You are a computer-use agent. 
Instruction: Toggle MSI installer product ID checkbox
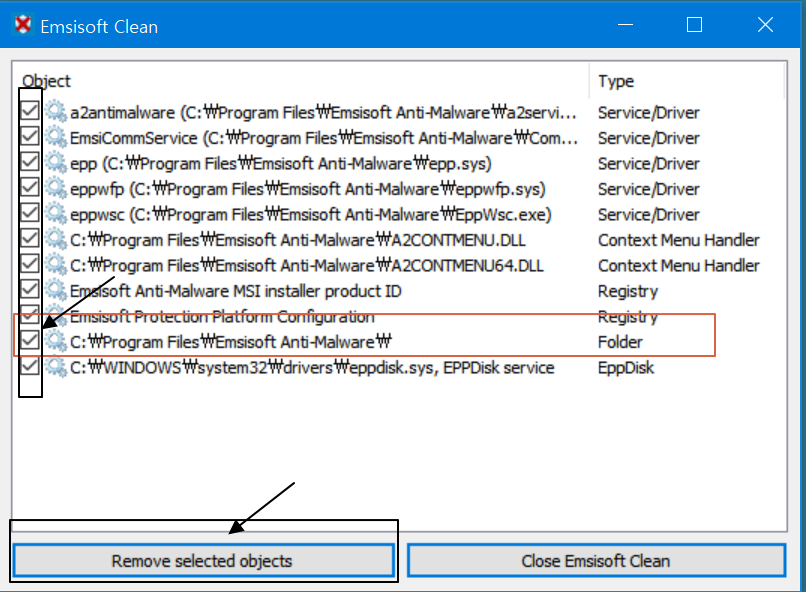coord(30,289)
